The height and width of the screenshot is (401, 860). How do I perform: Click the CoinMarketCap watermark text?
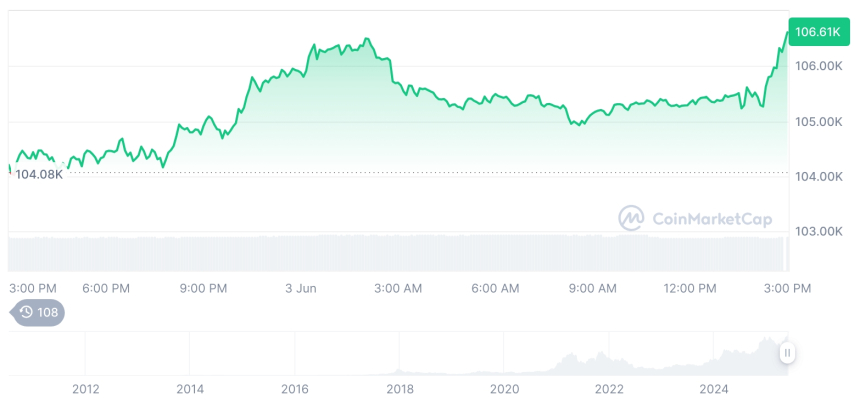711,219
